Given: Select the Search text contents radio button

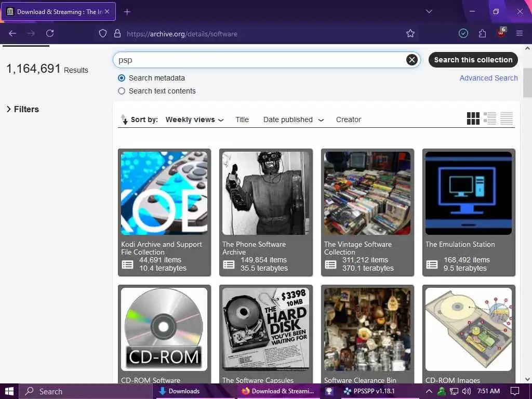Looking at the screenshot, I should click(122, 91).
